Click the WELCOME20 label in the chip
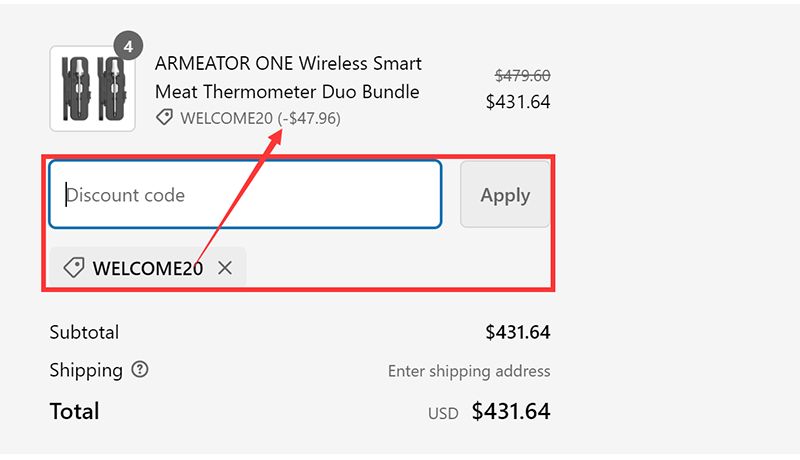The height and width of the screenshot is (460, 800). [148, 268]
